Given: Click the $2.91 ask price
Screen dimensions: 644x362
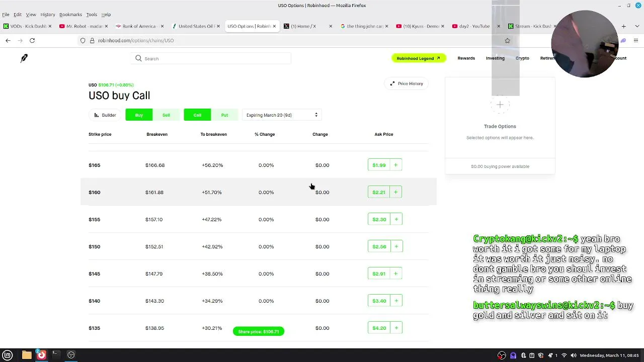Looking at the screenshot, I should 379,274.
